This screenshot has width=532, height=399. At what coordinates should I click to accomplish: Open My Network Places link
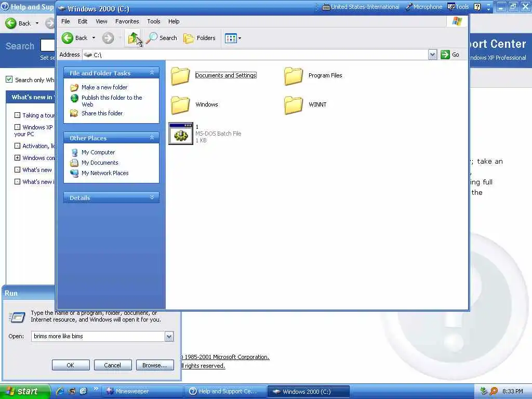pyautogui.click(x=105, y=173)
